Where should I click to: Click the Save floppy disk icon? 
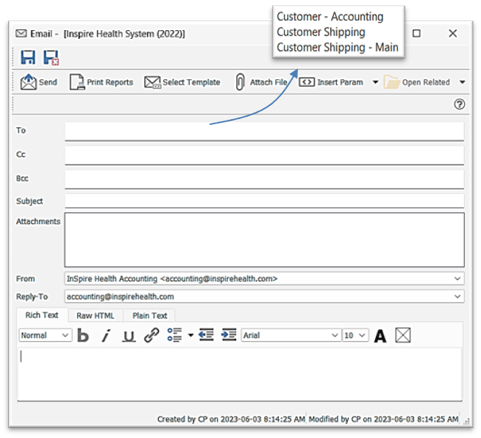tap(28, 57)
